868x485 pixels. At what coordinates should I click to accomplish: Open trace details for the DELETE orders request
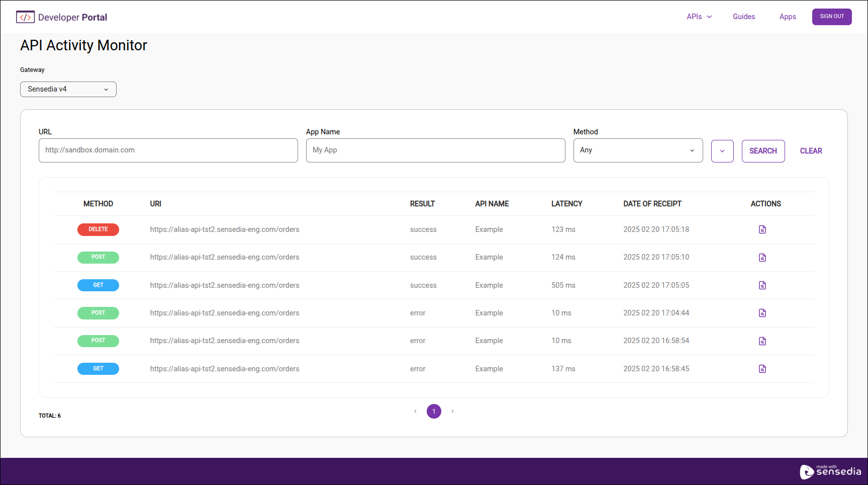pyautogui.click(x=762, y=229)
